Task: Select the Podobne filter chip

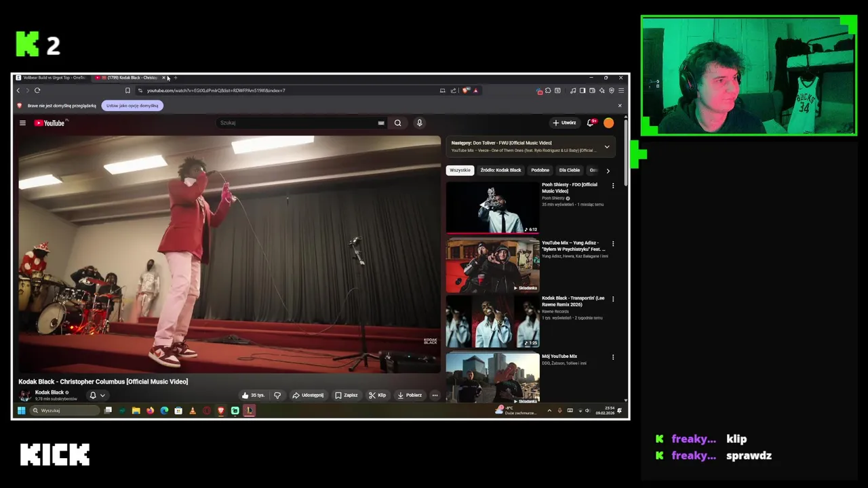Action: (540, 170)
